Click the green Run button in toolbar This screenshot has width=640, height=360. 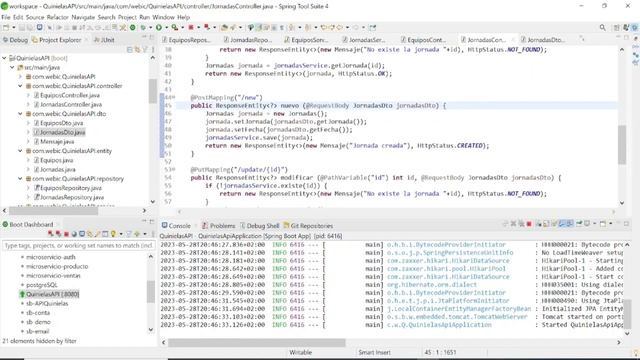[x=159, y=27]
